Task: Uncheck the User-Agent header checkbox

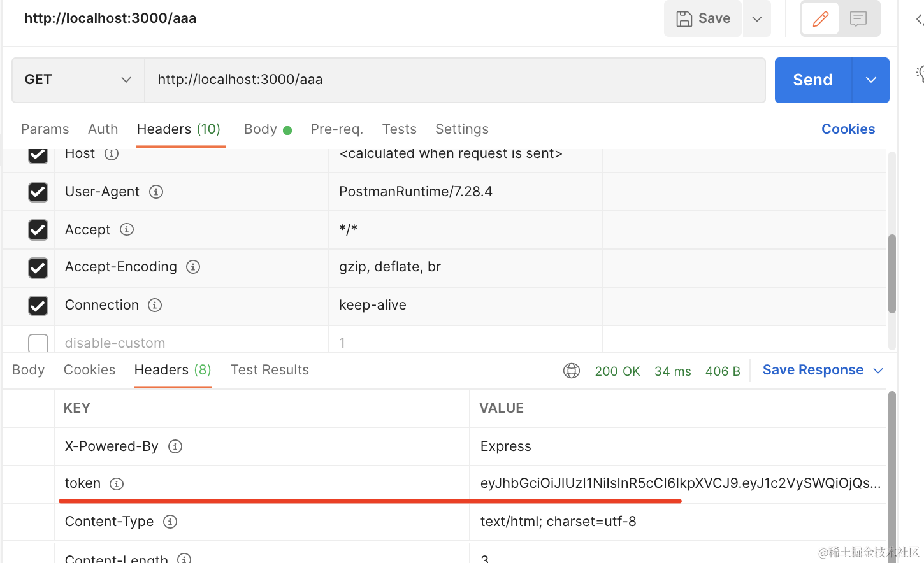Action: (x=38, y=192)
